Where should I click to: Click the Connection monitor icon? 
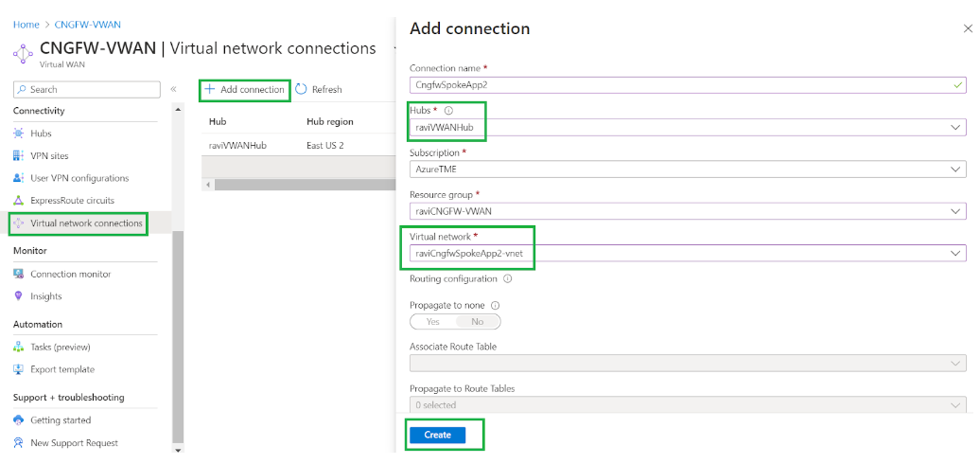coord(19,274)
